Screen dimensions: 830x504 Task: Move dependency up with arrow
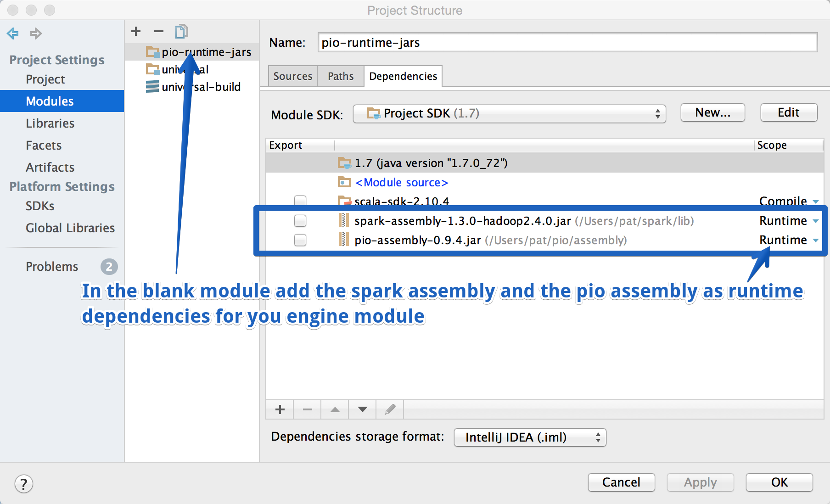click(x=335, y=409)
